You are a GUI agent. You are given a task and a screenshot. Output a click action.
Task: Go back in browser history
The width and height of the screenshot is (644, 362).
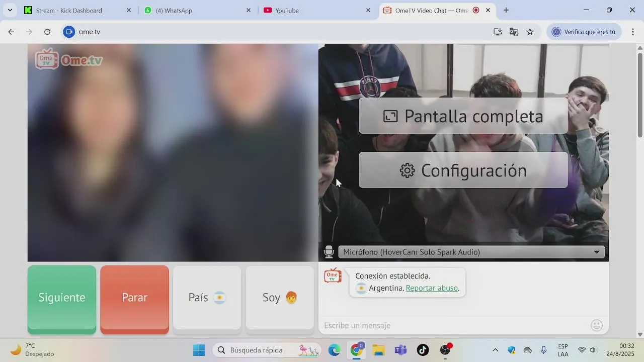click(x=11, y=32)
